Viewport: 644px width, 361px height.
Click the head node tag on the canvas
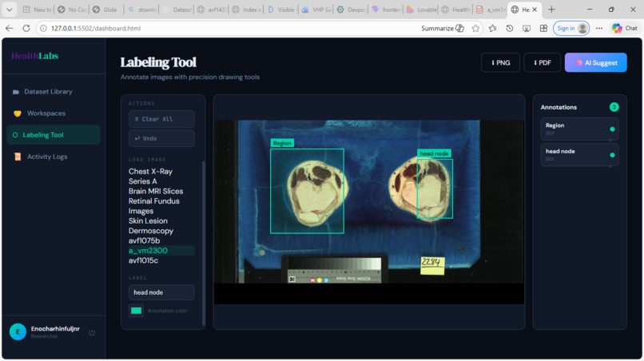pos(434,153)
